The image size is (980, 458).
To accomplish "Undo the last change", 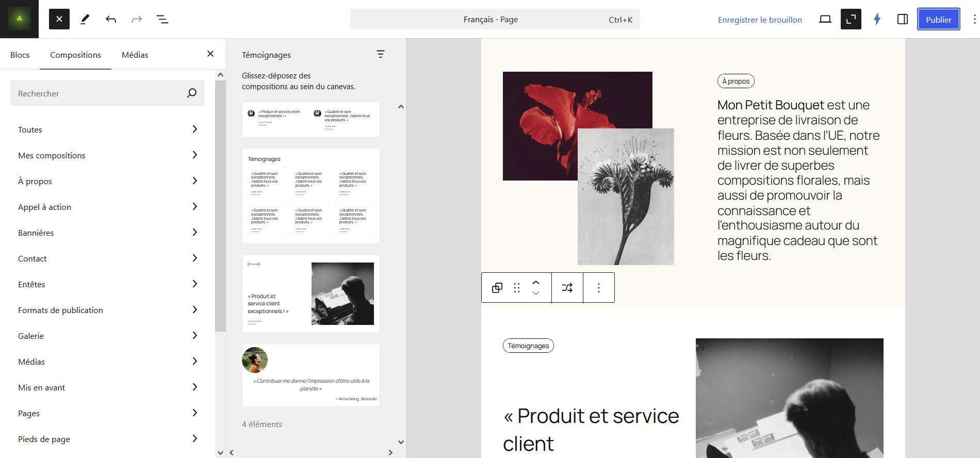I will pos(111,19).
